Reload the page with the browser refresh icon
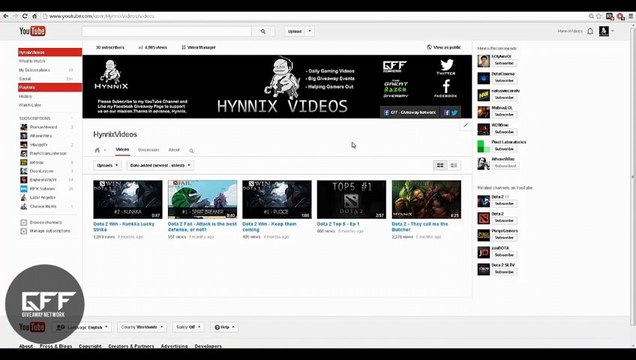Screen dimensions: 636x360 (x=25, y=16)
